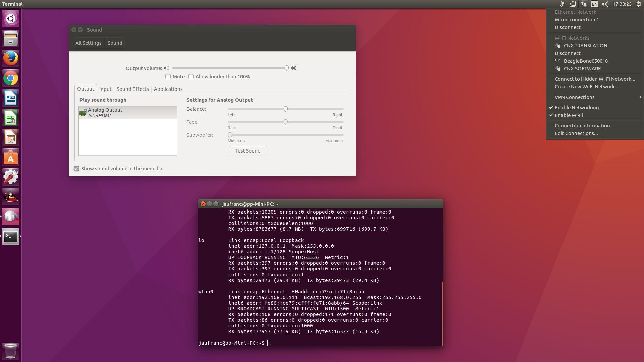Click the Output volume slider handle
The height and width of the screenshot is (362, 644).
pyautogui.click(x=287, y=68)
